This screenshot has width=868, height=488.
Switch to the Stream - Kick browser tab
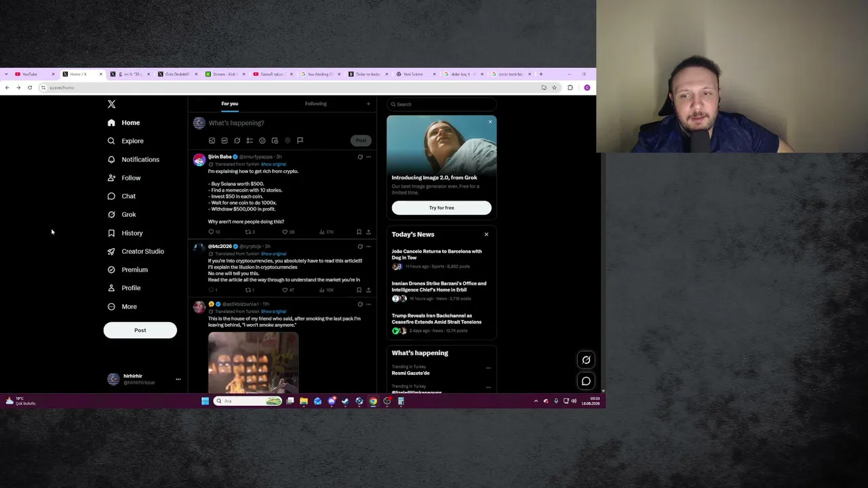coord(225,74)
